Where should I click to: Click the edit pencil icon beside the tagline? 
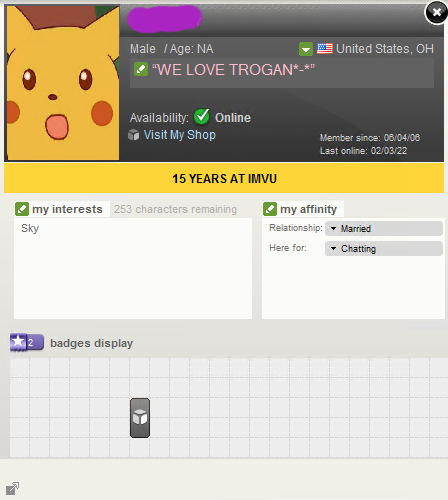141,69
